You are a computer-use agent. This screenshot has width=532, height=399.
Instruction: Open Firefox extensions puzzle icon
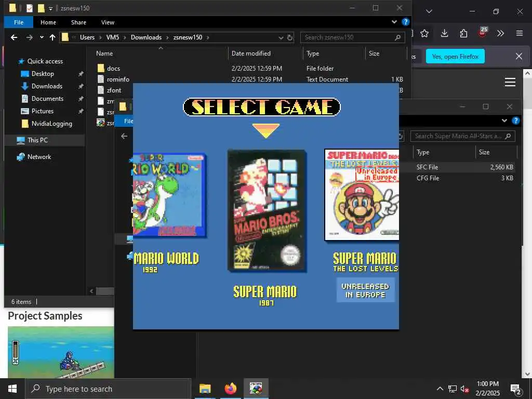(463, 33)
